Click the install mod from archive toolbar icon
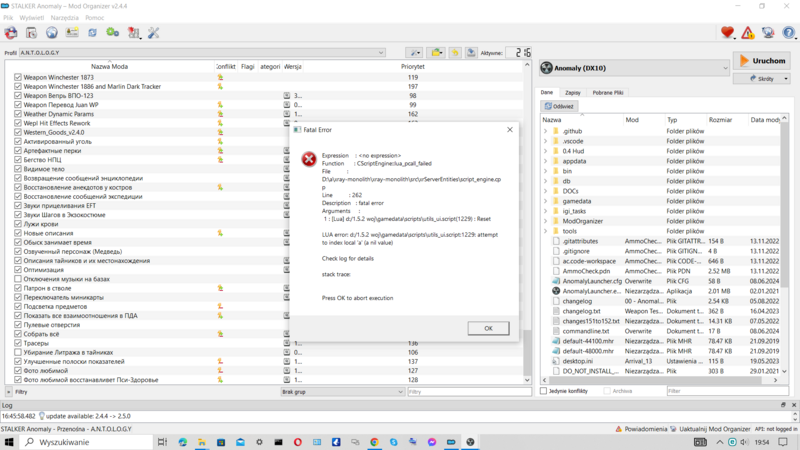This screenshot has width=800, height=450. [11, 33]
